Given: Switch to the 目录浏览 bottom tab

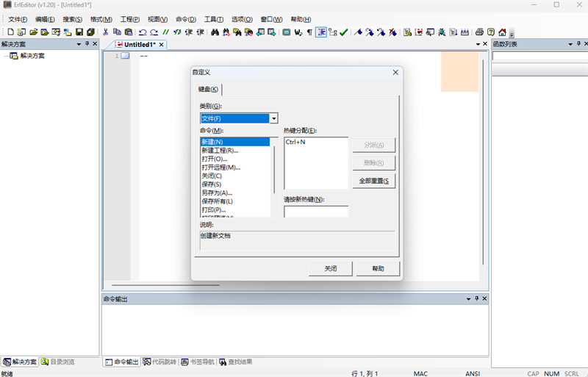Looking at the screenshot, I should [58, 362].
